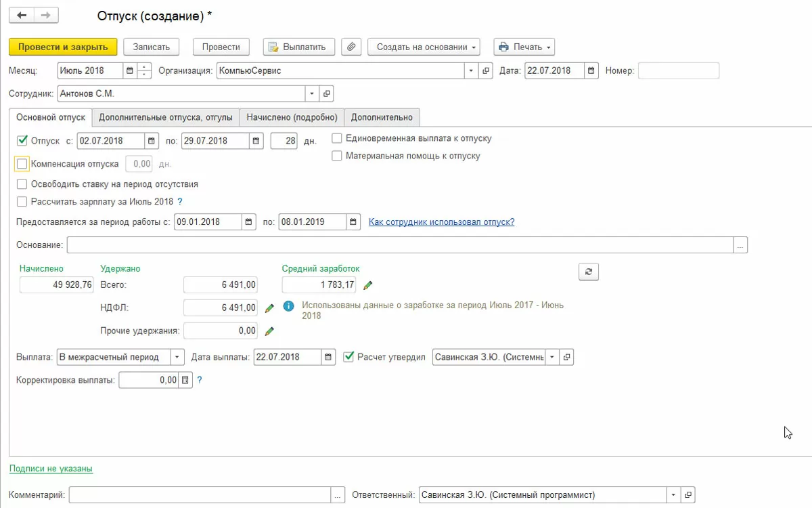Click the Основание text field
812x508 pixels.
(400, 245)
